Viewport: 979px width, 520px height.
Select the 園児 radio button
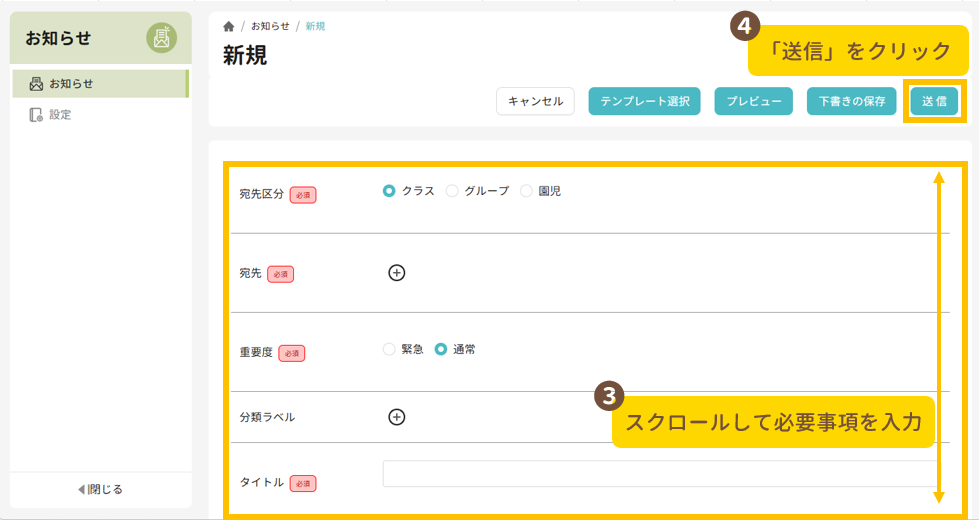click(x=526, y=191)
